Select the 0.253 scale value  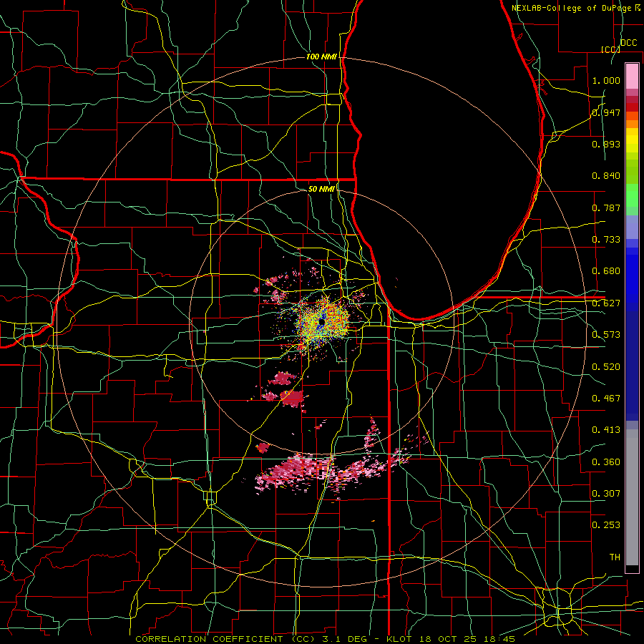point(606,525)
